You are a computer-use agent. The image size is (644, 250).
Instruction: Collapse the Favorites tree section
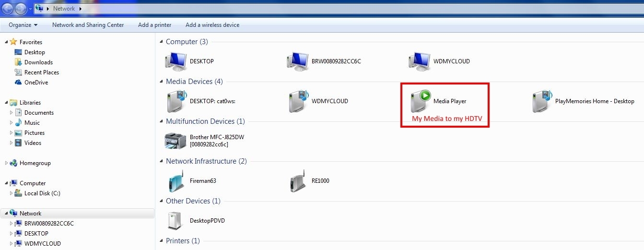click(6, 42)
